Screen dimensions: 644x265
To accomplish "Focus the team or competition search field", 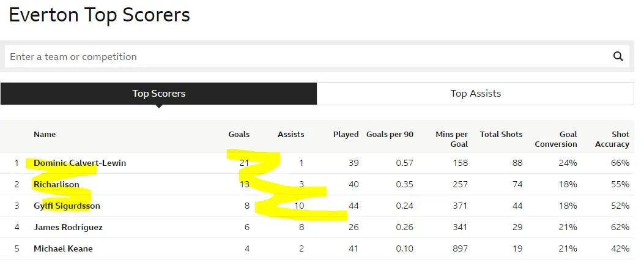I will coord(306,56).
